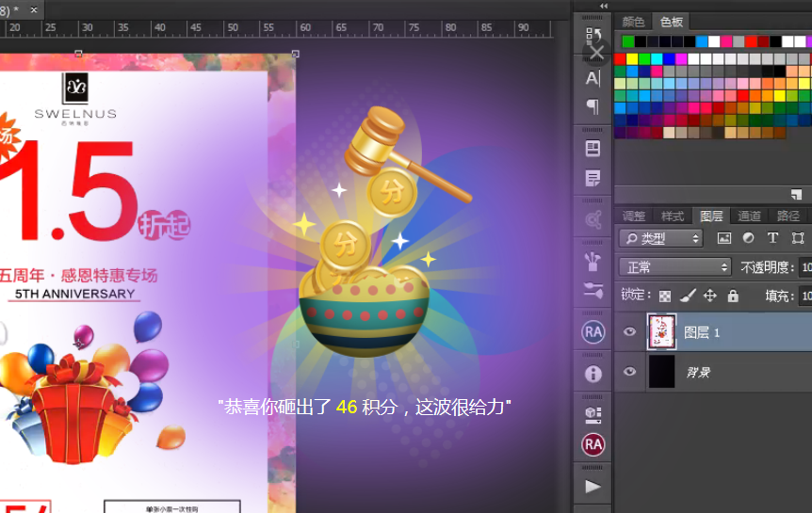
Task: Close the document tab with X
Action: pos(34,9)
